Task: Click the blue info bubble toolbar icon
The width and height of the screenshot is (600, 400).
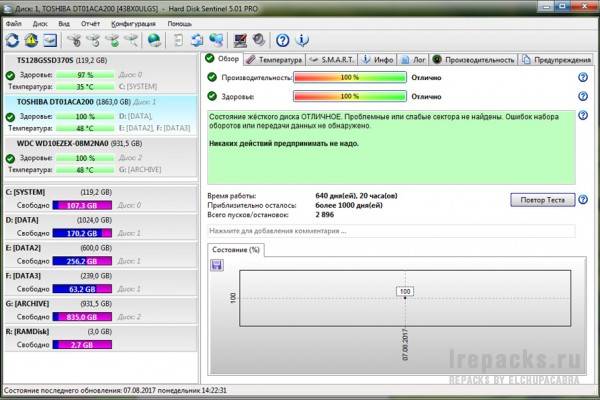Action: (x=302, y=40)
